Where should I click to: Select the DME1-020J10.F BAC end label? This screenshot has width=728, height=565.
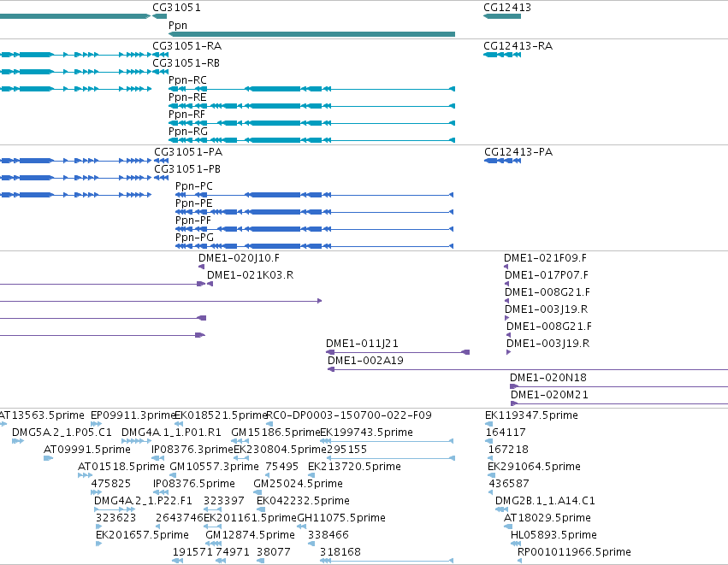240,258
